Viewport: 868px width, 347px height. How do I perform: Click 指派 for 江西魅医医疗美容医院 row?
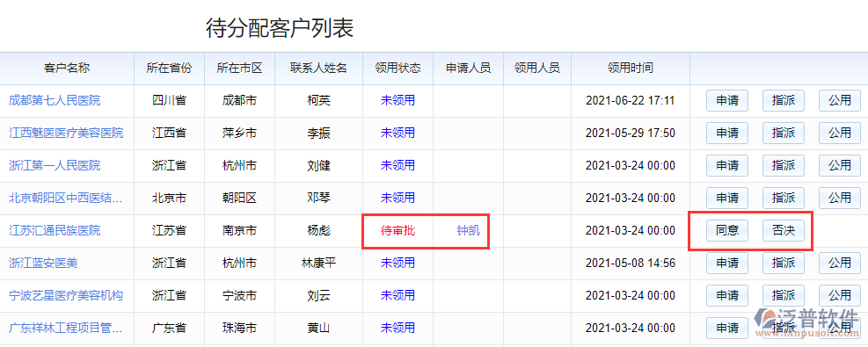click(784, 134)
